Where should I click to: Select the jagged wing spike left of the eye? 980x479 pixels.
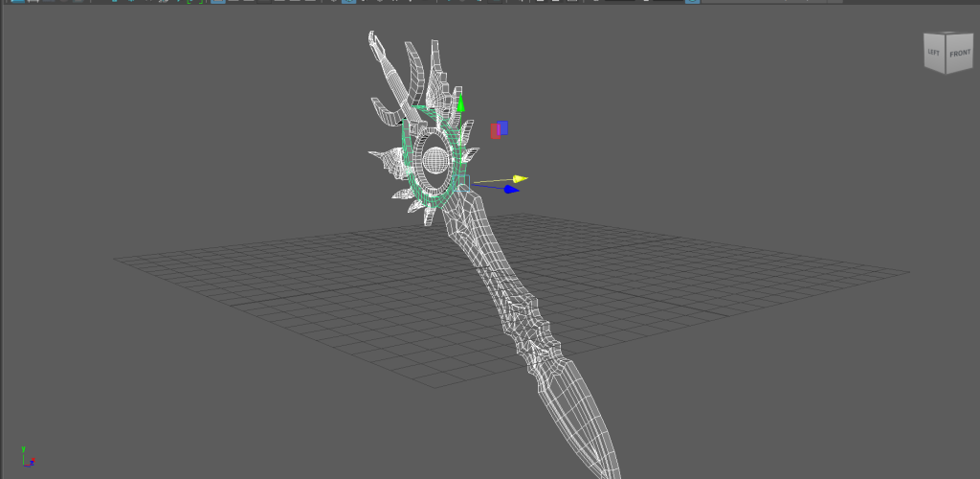pos(383,158)
